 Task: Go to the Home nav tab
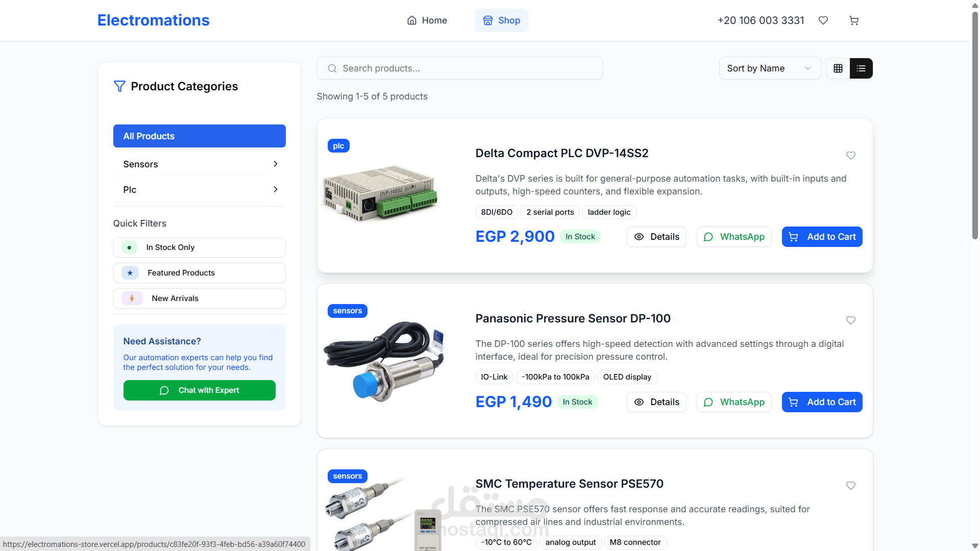(x=427, y=20)
